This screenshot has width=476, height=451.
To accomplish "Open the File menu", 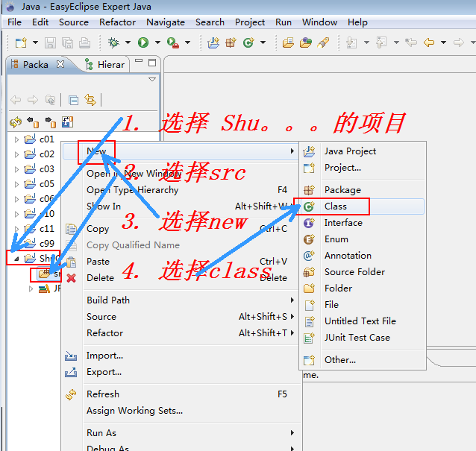I will [x=14, y=22].
